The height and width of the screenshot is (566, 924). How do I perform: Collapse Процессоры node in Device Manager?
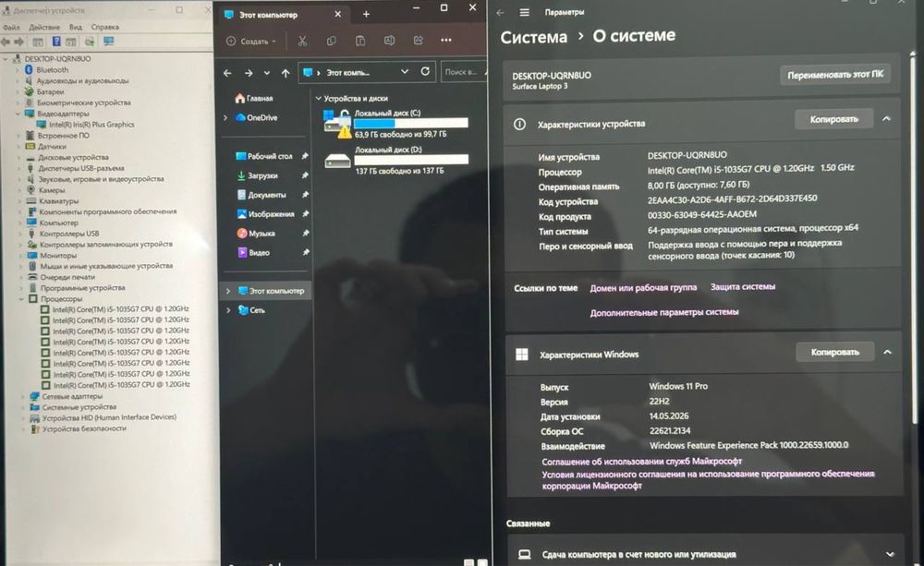click(x=22, y=299)
